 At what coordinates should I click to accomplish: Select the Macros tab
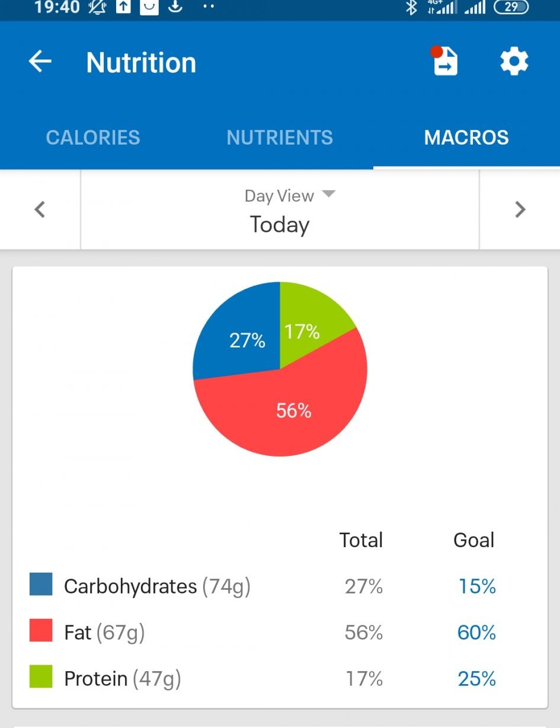pos(466,138)
